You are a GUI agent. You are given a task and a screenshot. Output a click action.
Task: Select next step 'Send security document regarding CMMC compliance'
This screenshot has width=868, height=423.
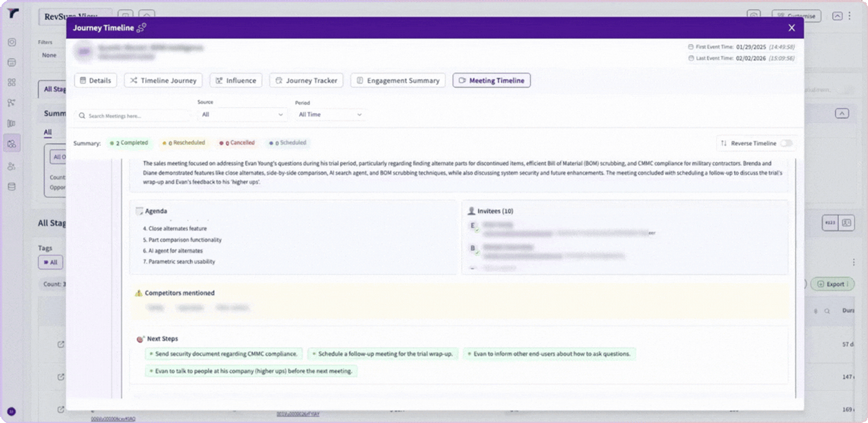point(224,354)
